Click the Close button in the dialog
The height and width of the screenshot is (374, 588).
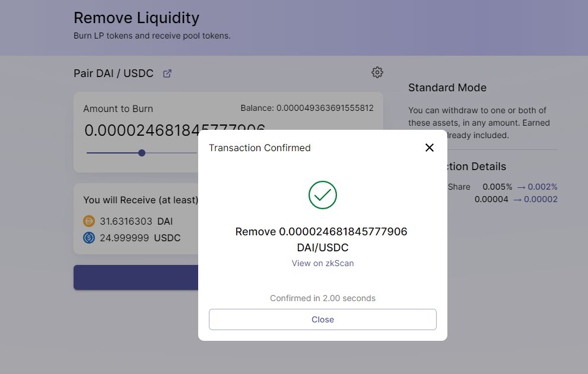tap(323, 319)
